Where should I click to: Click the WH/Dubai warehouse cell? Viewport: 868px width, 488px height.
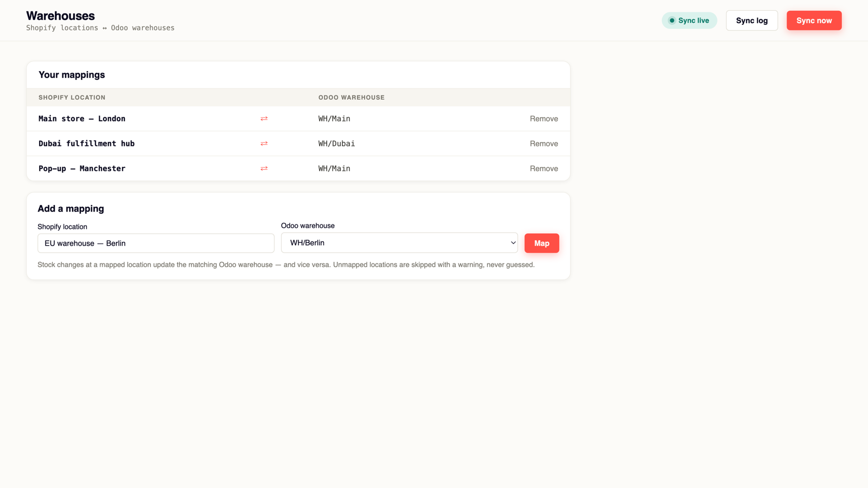[x=336, y=144]
